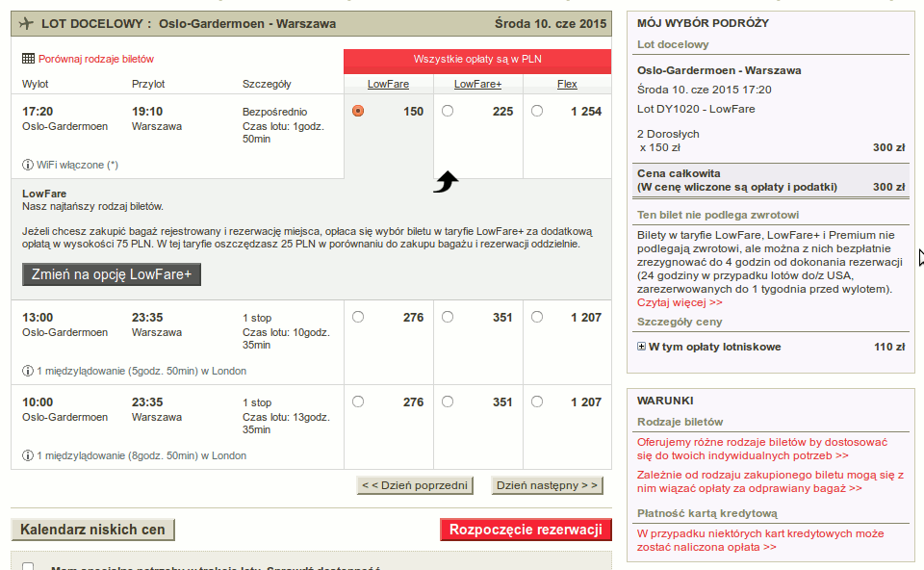Open the Flex column header link
Screen dimensions: 924x570
(567, 84)
